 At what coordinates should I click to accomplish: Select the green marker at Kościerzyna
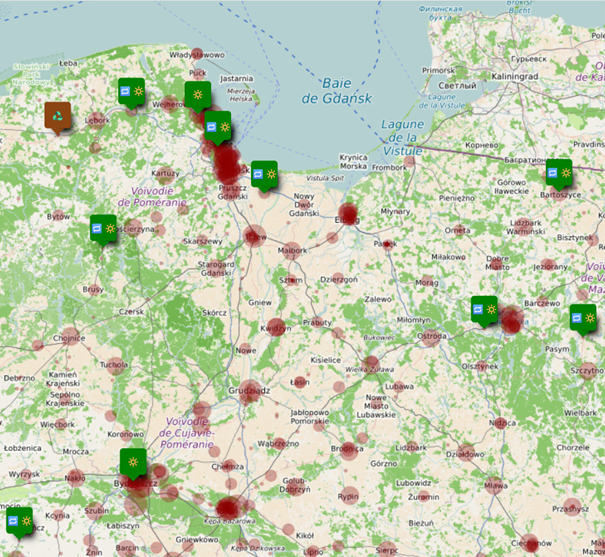(103, 228)
